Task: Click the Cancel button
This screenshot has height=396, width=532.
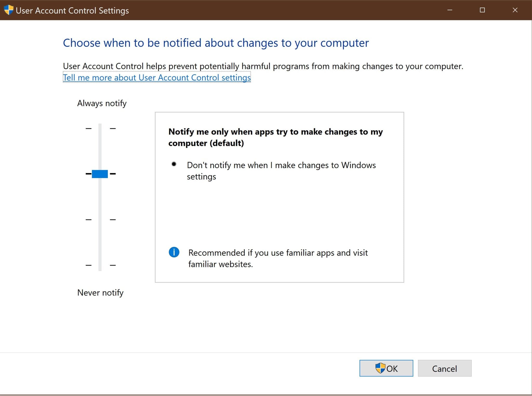Action: pos(444,368)
